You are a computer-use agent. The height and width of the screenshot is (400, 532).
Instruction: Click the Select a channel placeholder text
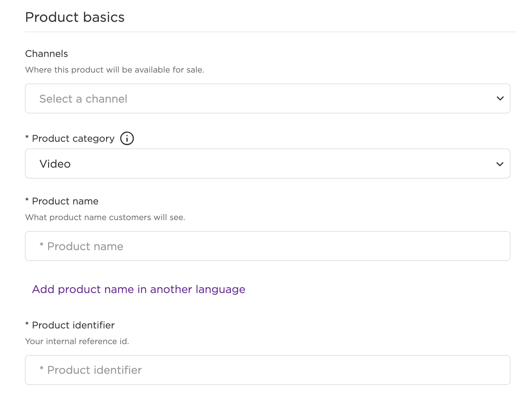[x=83, y=99]
